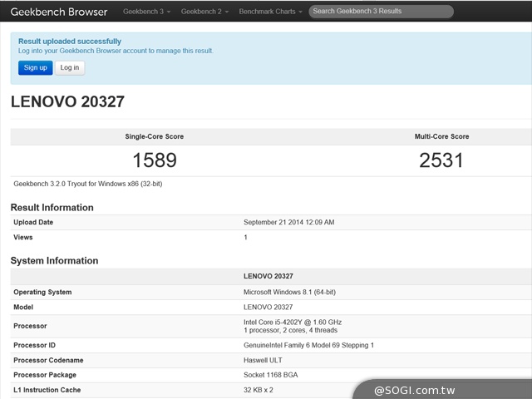
Task: Click the Views row label
Action: click(x=23, y=237)
